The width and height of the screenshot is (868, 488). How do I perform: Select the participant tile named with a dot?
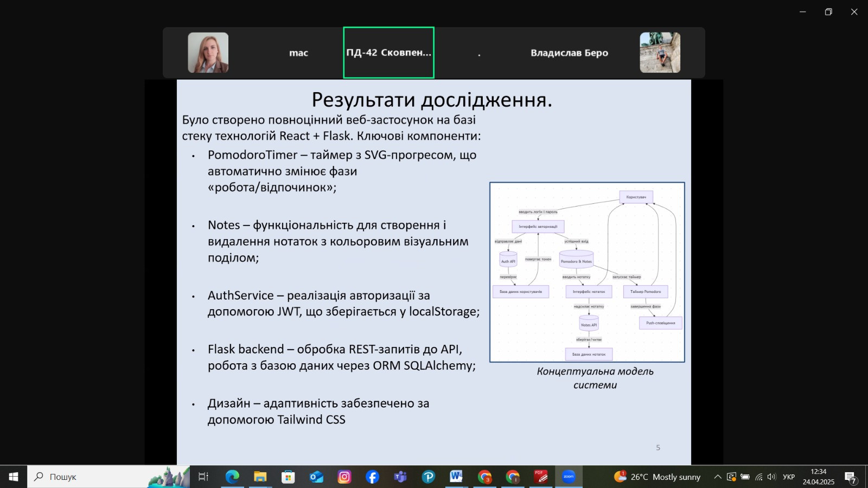tap(479, 53)
